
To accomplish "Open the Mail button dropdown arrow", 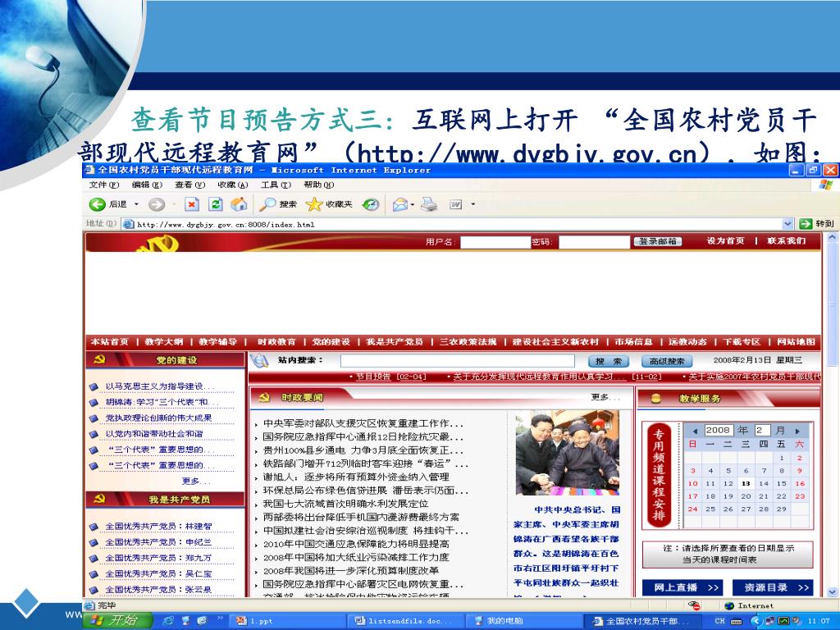I will tap(413, 204).
